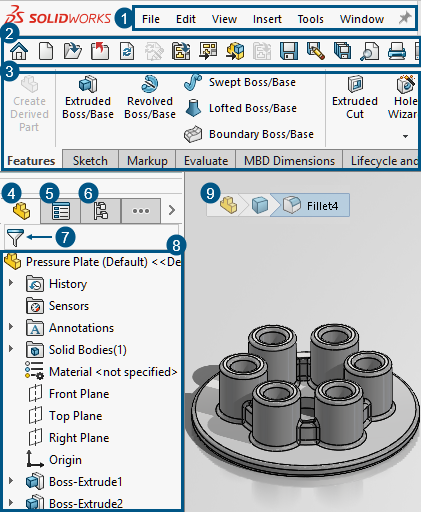421x512 pixels.
Task: Click the Home icon in the toolbar
Action: point(19,51)
